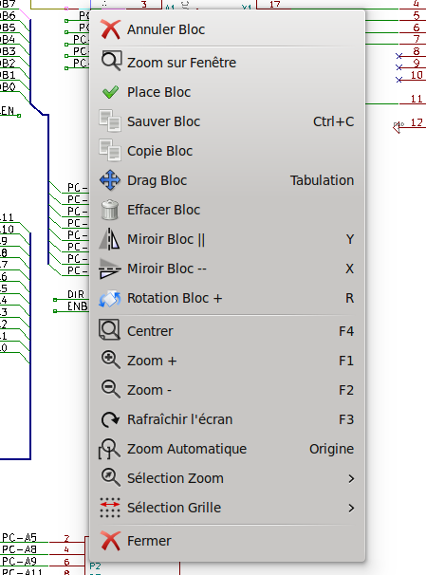
Task: Click the Rafraîchir l'écran refresh icon
Action: point(110,420)
